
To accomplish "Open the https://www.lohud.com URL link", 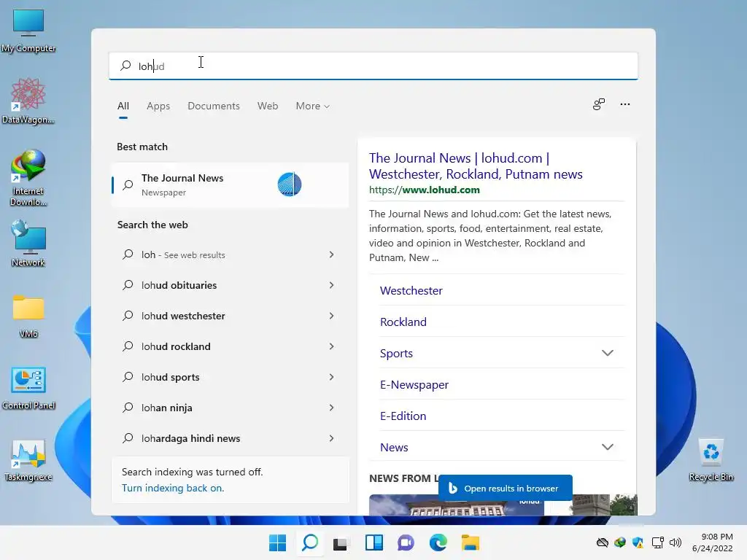I will [424, 190].
